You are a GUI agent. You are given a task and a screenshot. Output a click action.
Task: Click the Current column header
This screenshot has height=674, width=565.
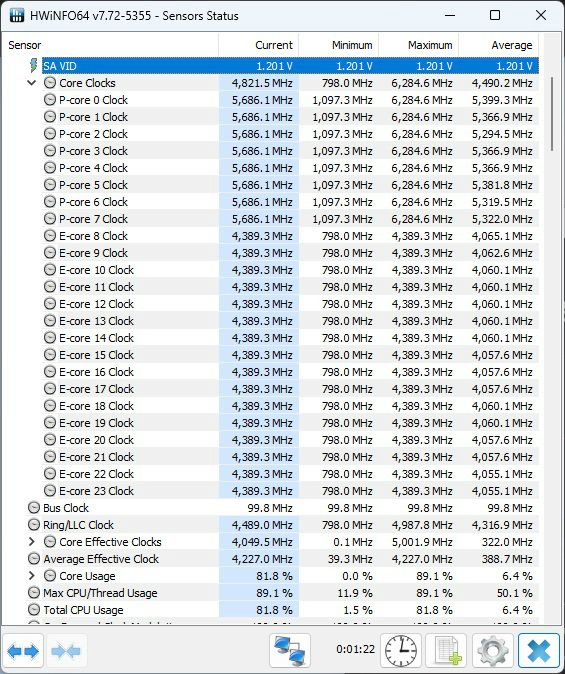click(258, 45)
